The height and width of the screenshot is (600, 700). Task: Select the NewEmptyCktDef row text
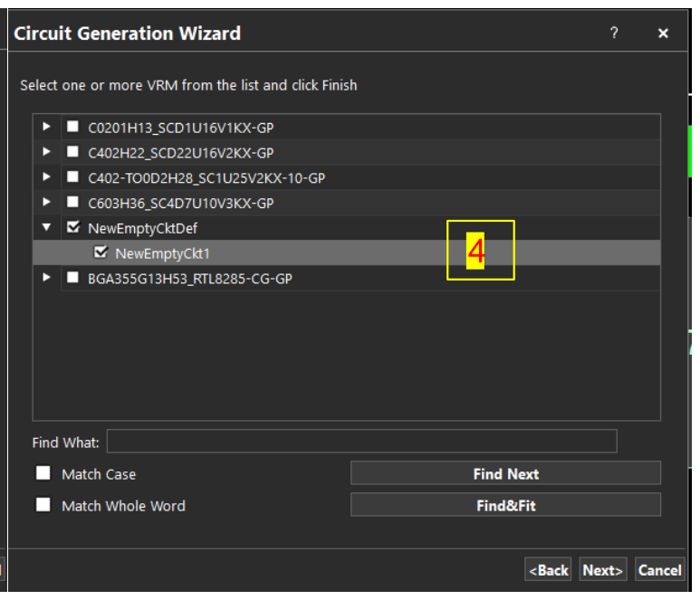click(x=143, y=228)
